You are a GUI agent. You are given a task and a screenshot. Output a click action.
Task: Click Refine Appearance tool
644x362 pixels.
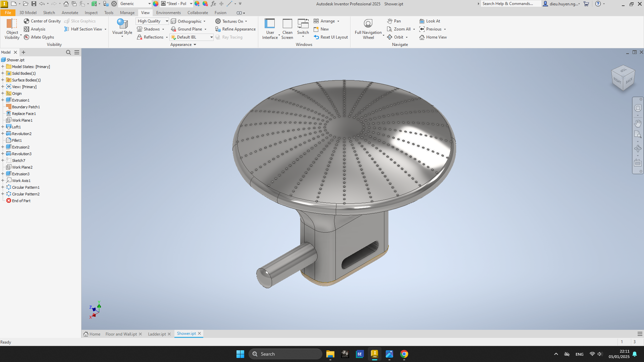(x=235, y=29)
